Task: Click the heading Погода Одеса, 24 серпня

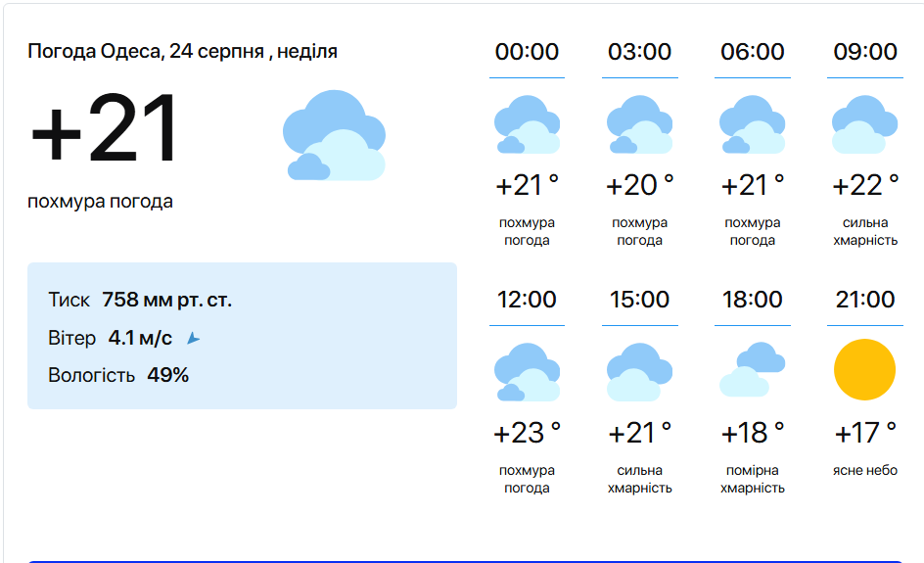Action: (182, 51)
